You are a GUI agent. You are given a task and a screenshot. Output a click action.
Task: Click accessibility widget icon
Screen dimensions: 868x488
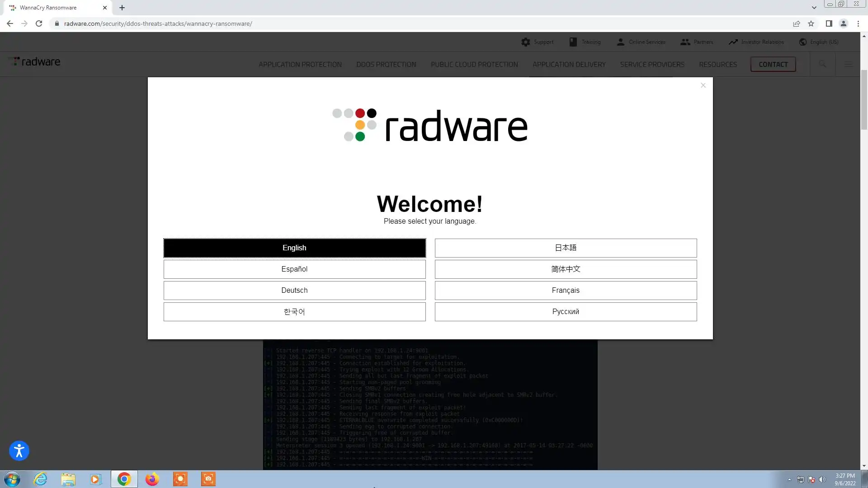click(19, 450)
